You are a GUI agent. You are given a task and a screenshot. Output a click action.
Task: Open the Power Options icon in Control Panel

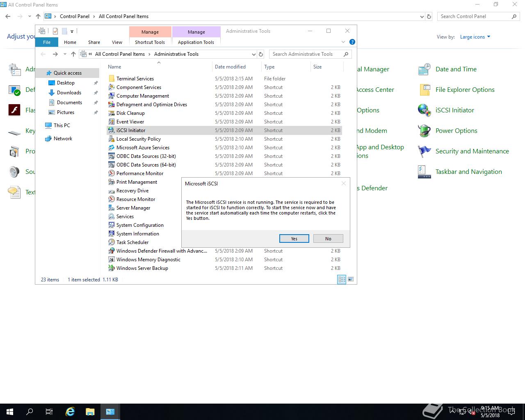tap(424, 131)
